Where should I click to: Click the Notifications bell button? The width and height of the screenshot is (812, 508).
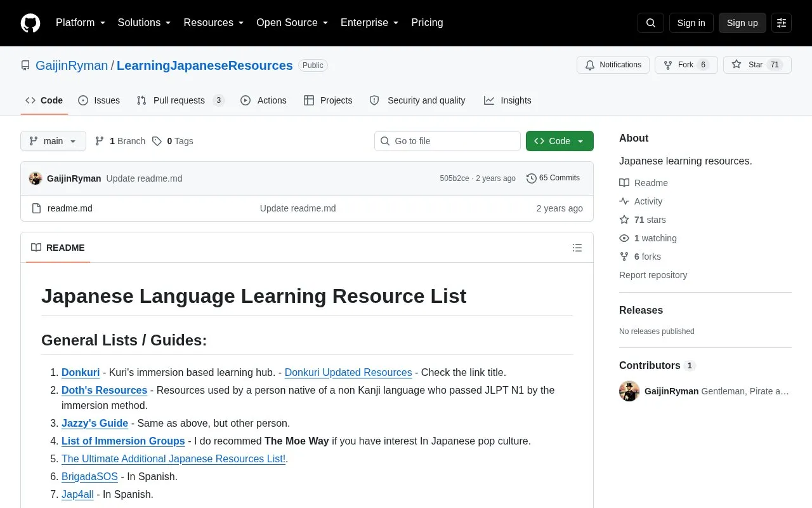point(613,65)
